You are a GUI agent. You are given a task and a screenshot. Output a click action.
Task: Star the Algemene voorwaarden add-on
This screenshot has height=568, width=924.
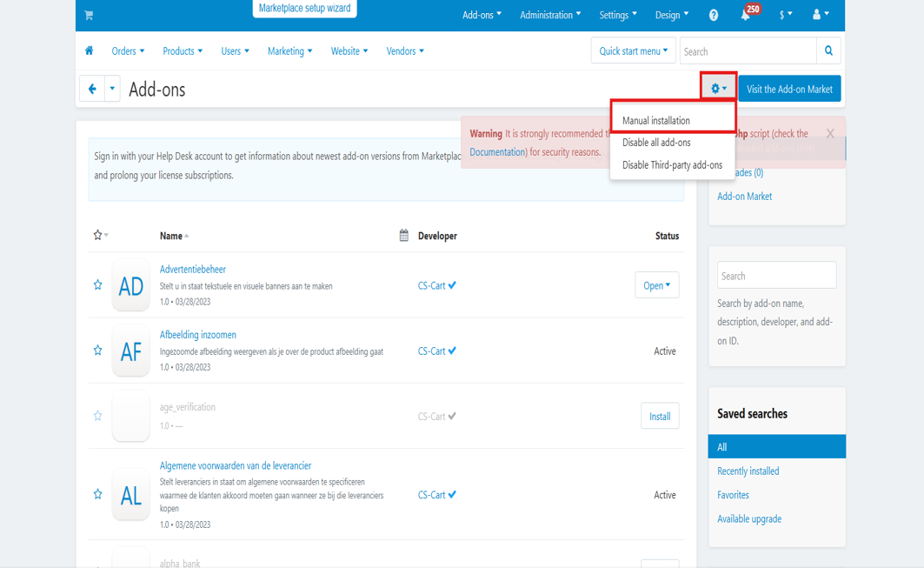pos(97,494)
